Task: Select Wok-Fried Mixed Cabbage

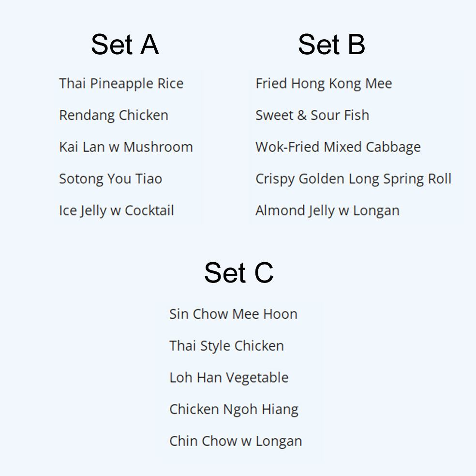Action: click(338, 147)
